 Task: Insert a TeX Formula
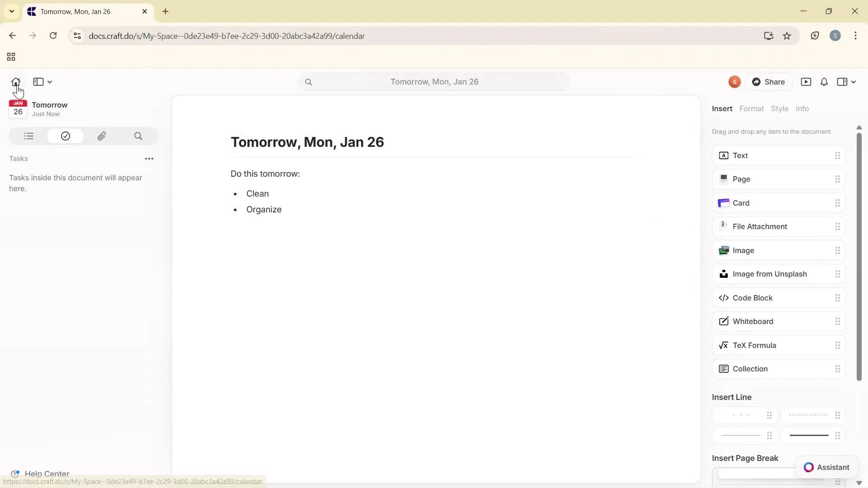pyautogui.click(x=777, y=345)
